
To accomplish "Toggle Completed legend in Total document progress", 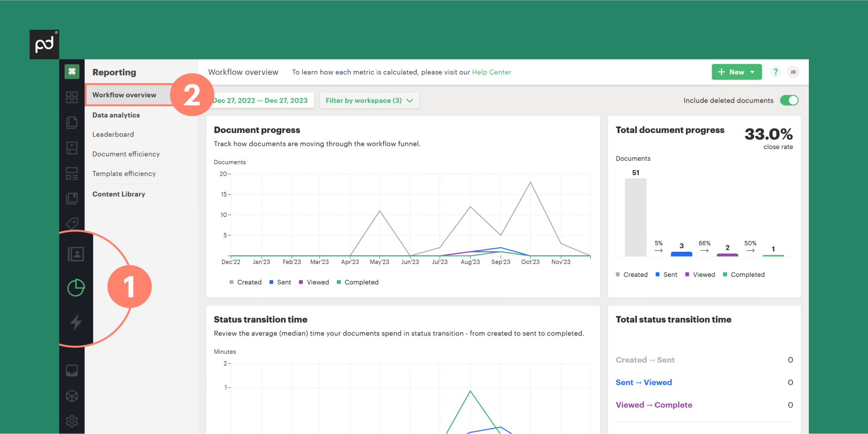I will click(744, 275).
